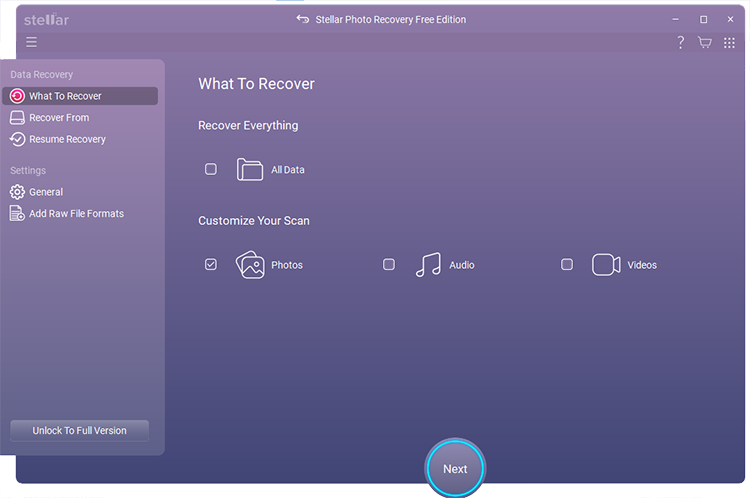This screenshot has height=498, width=750.
Task: Click the back arrow icon in title bar
Action: tap(302, 19)
